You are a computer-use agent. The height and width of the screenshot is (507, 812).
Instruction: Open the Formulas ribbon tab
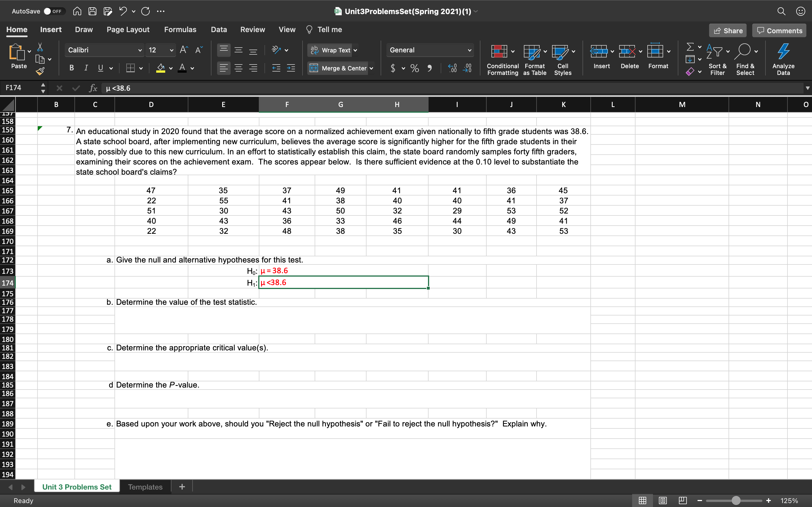pos(180,30)
